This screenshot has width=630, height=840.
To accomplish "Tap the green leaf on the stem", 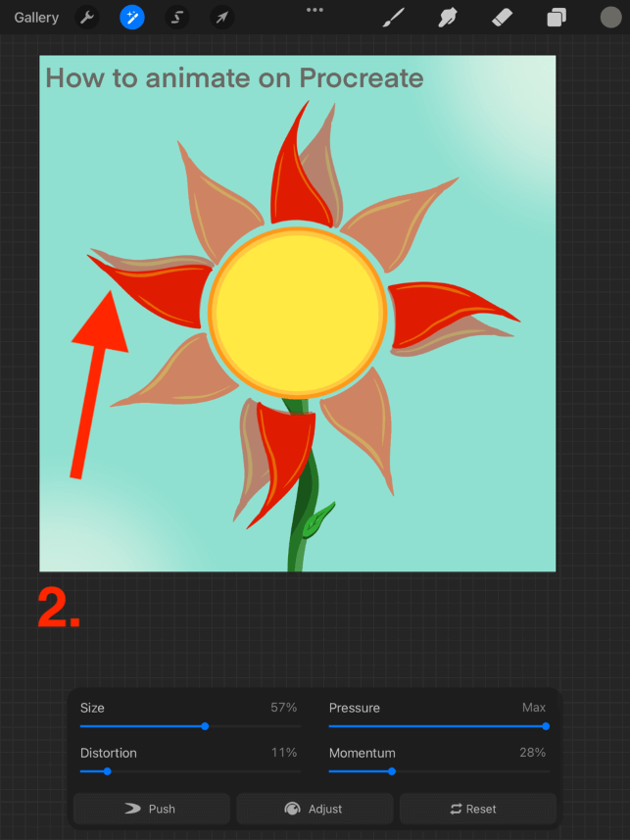I will pos(317,521).
